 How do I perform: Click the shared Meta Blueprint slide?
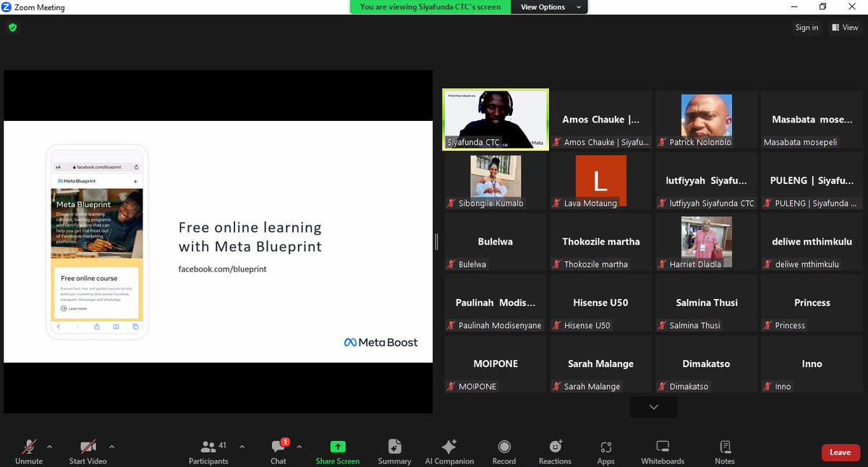point(218,242)
